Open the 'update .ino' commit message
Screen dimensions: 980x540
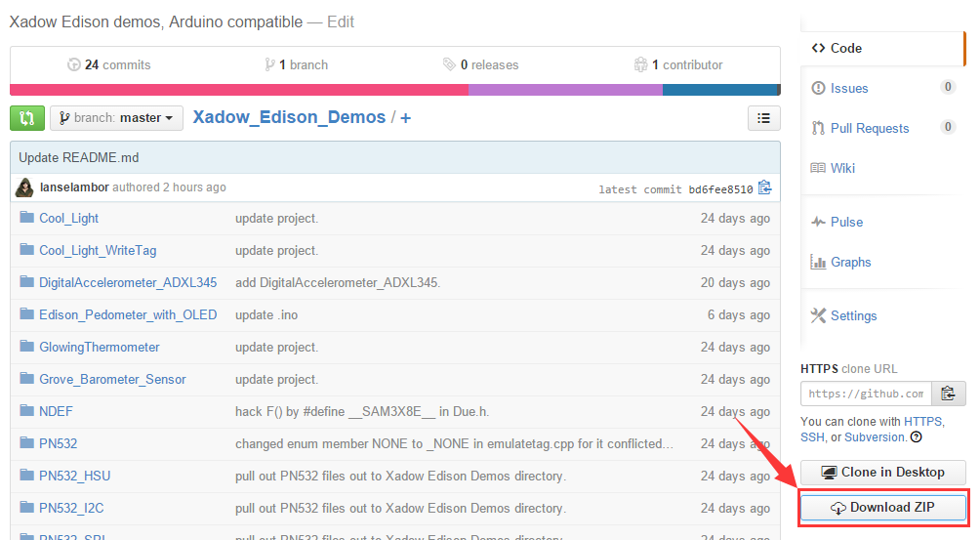pos(266,315)
